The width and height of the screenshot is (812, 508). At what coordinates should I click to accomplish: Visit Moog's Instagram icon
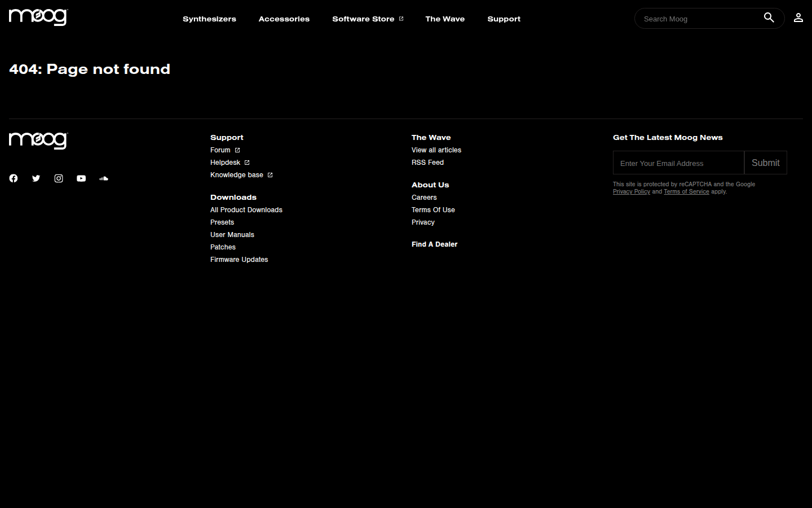pyautogui.click(x=59, y=178)
